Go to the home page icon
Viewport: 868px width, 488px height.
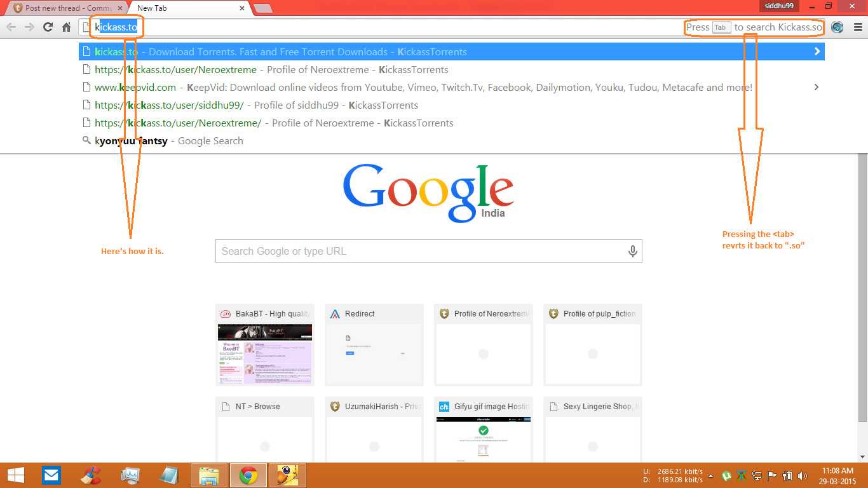pyautogui.click(x=66, y=27)
